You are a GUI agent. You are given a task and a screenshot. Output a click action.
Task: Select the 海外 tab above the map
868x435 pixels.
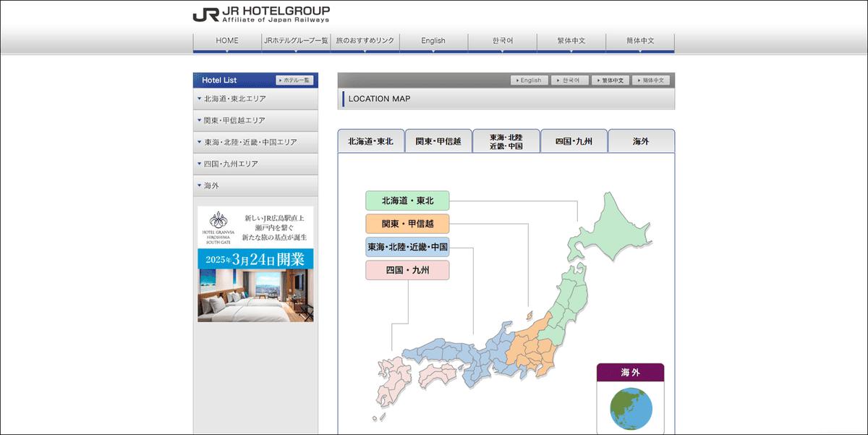click(641, 141)
